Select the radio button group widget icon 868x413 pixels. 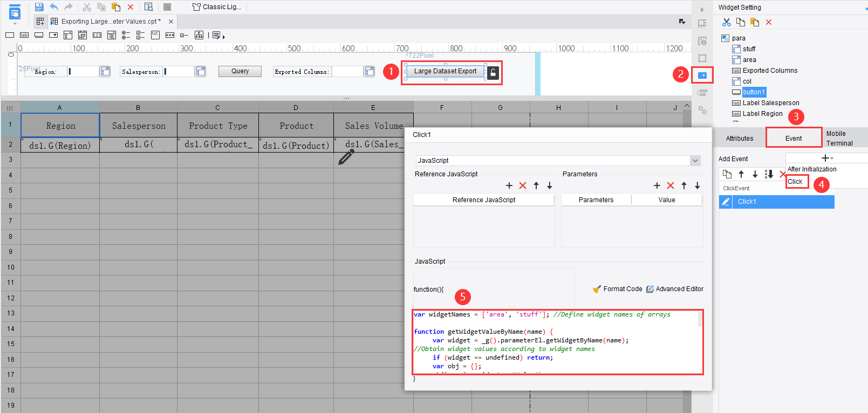click(x=126, y=35)
